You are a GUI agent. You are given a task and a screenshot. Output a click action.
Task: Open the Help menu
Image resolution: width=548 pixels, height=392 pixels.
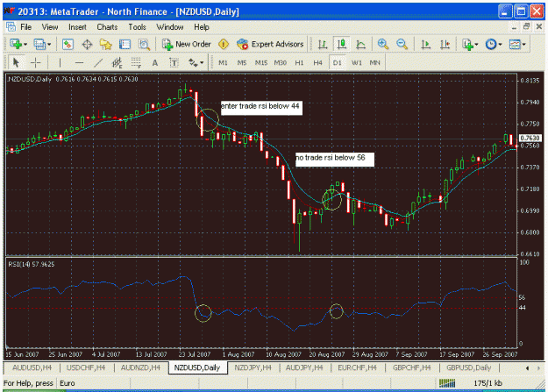202,27
